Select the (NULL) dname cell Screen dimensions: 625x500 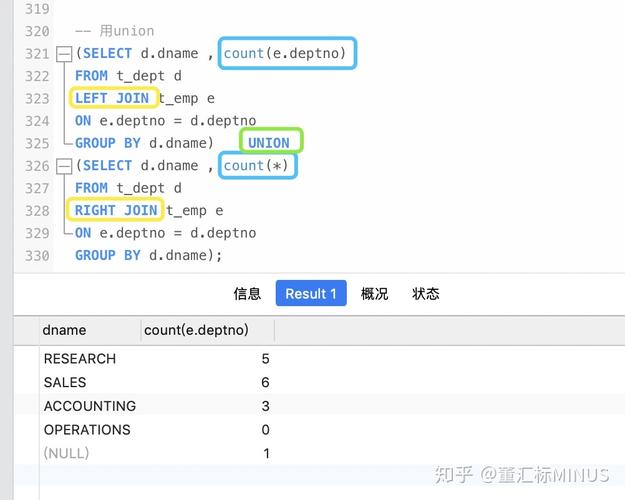(x=66, y=453)
